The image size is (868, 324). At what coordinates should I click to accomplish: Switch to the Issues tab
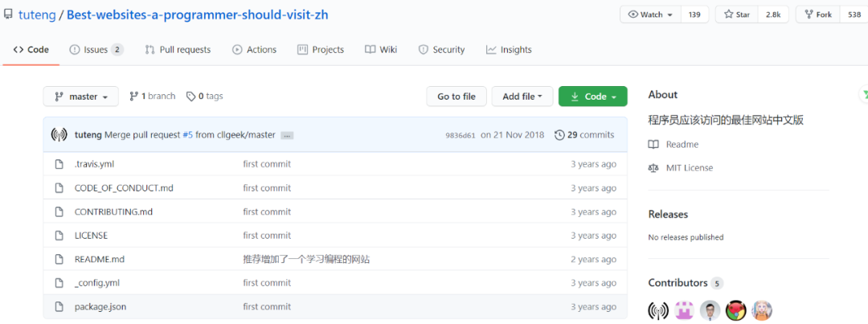(96, 50)
